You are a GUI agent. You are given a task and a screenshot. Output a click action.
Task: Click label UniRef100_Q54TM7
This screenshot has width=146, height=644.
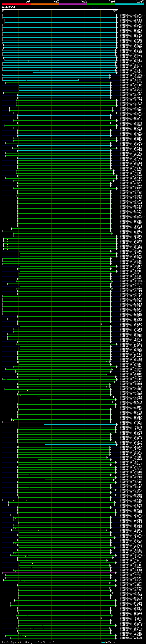pyautogui.click(x=131, y=374)
